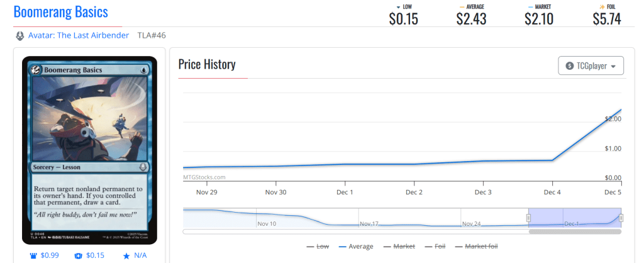Screen dimensions: 644x263
Task: Enable the Foil series in legend
Action: (x=437, y=247)
